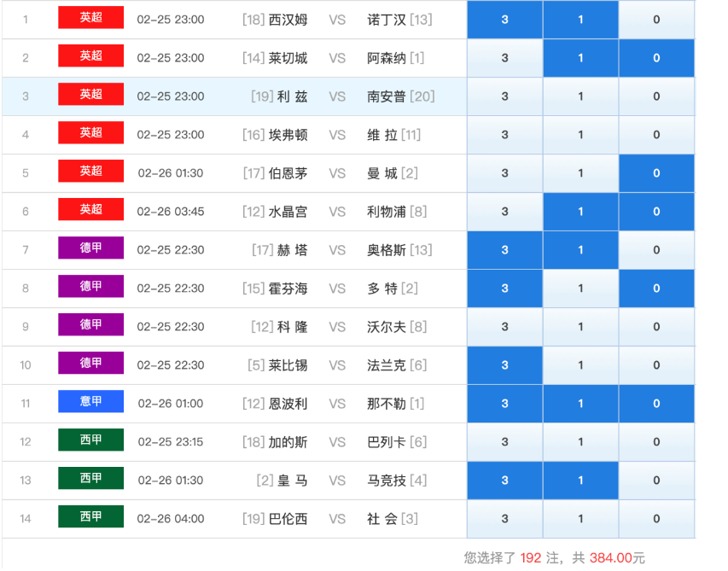Open away team 沃尔夫
This screenshot has width=728, height=571.
coord(387,327)
